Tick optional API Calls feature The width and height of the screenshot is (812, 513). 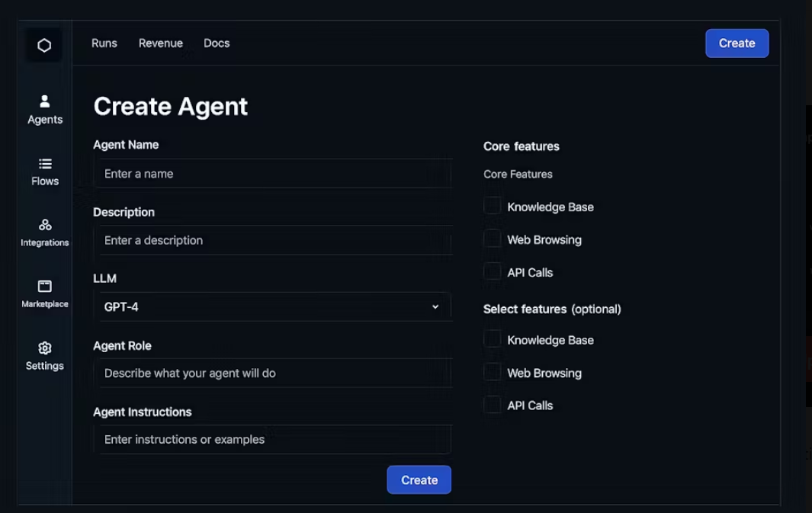[492, 405]
